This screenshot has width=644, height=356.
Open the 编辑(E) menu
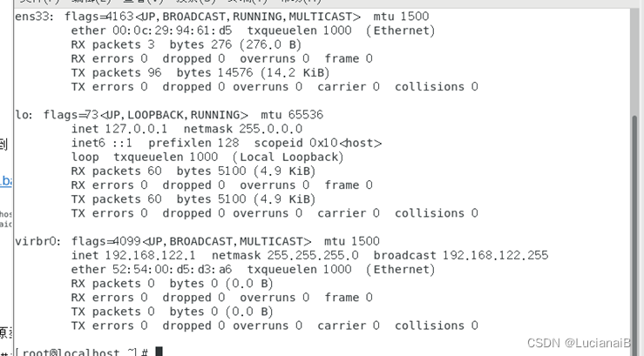(92, 1)
